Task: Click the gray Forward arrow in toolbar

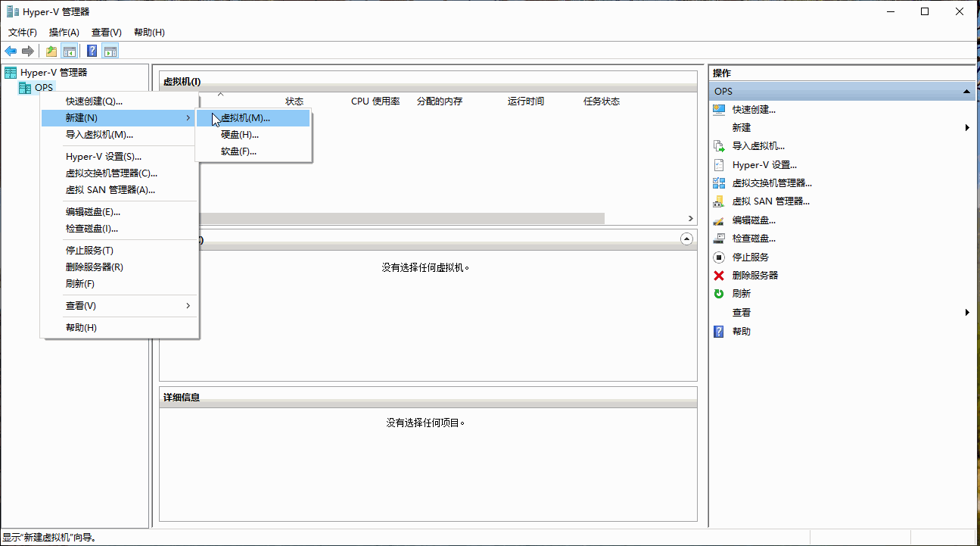Action: click(x=28, y=51)
